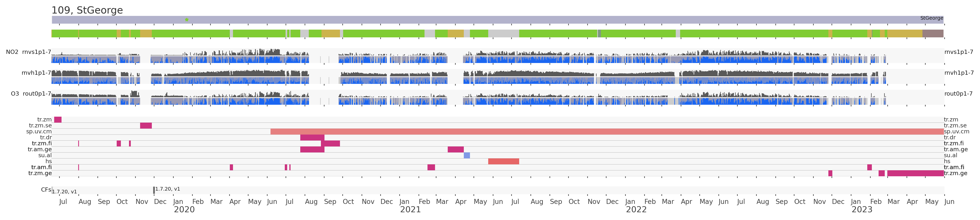The height and width of the screenshot is (220, 980).
Task: Click the wide gray status gap in mid-2021
Action: (503, 34)
